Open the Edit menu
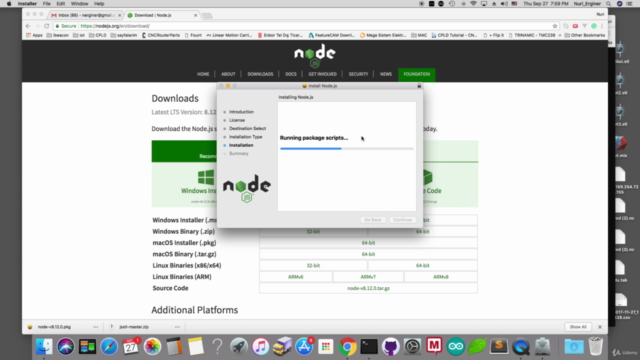640x360 pixels. pyautogui.click(x=60, y=4)
